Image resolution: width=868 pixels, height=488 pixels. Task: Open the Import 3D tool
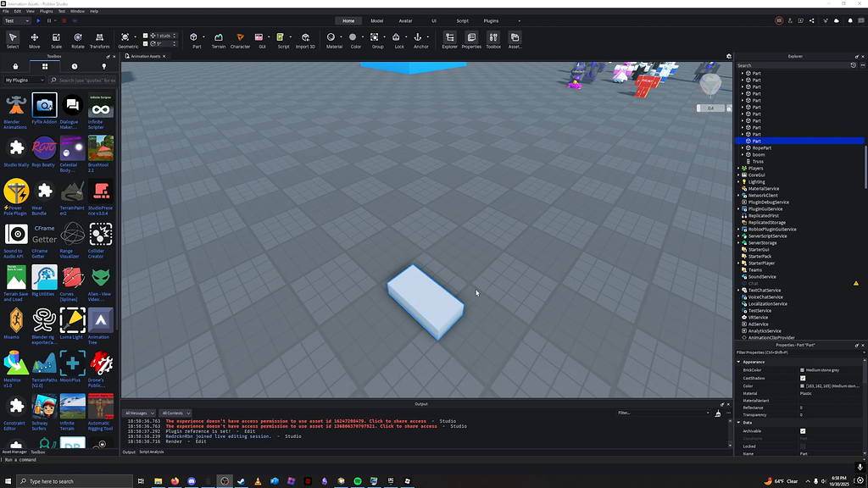pos(305,40)
